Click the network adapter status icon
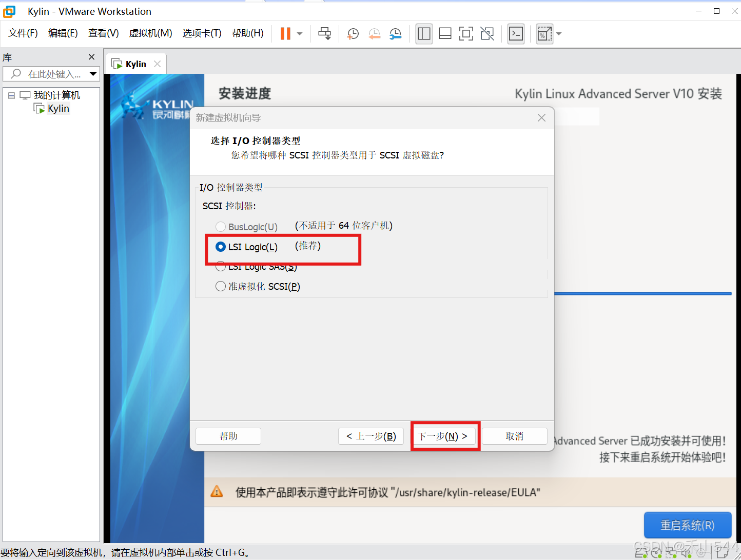Image resolution: width=741 pixels, height=560 pixels. tap(671, 552)
